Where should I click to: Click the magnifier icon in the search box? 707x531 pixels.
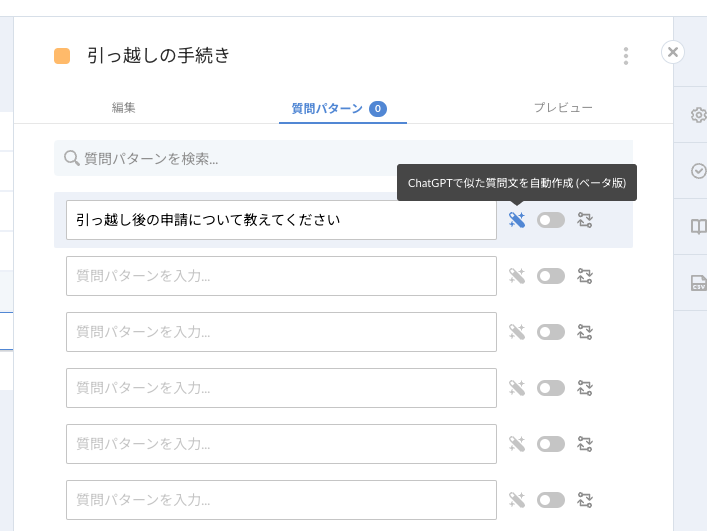(x=71, y=158)
